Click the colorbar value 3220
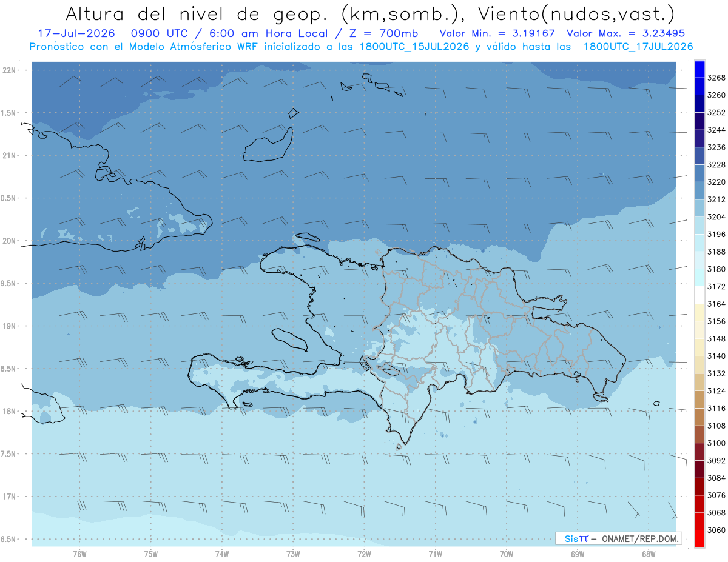 716,182
